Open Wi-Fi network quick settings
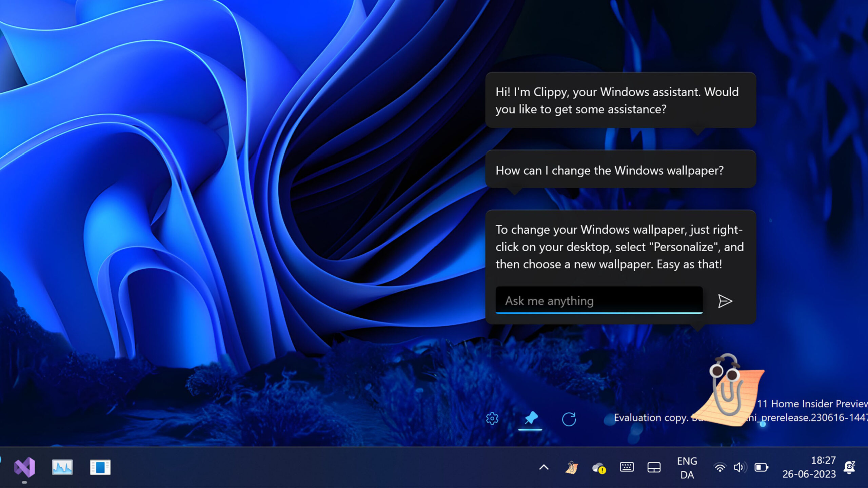This screenshot has height=488, width=868. pyautogui.click(x=719, y=468)
